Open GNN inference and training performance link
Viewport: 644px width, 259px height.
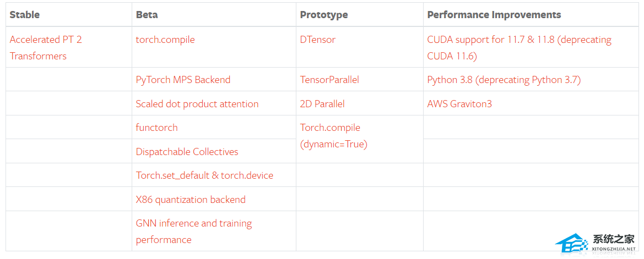pyautogui.click(x=194, y=223)
